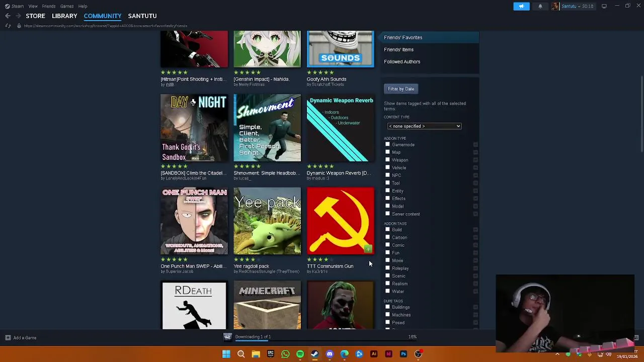This screenshot has height=362, width=644.
Task: Open the Content Type dropdown
Action: [424, 126]
